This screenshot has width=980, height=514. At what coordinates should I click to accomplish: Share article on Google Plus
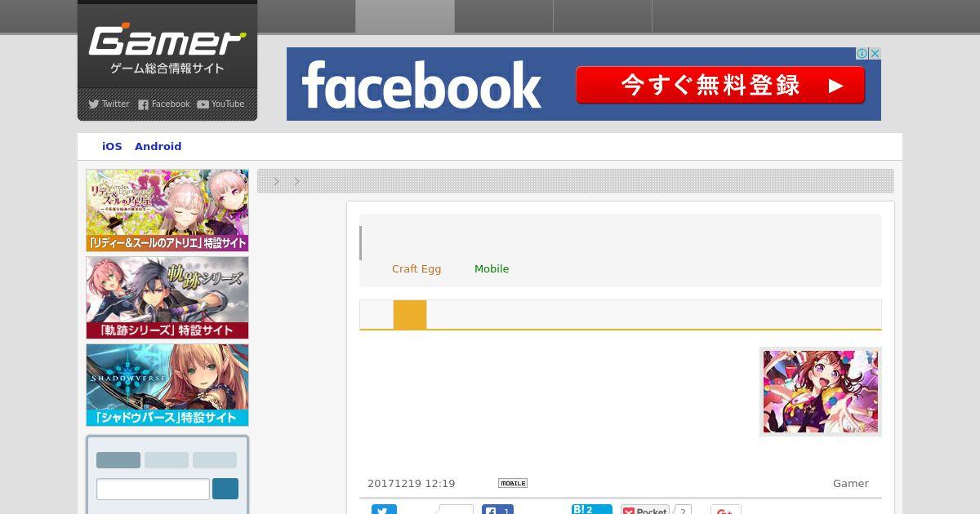click(x=726, y=510)
